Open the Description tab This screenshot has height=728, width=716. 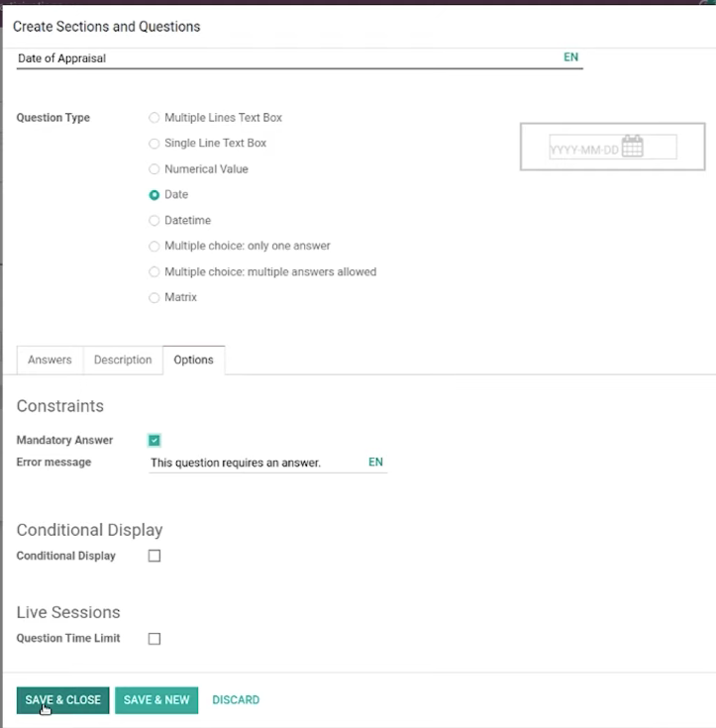[123, 360]
